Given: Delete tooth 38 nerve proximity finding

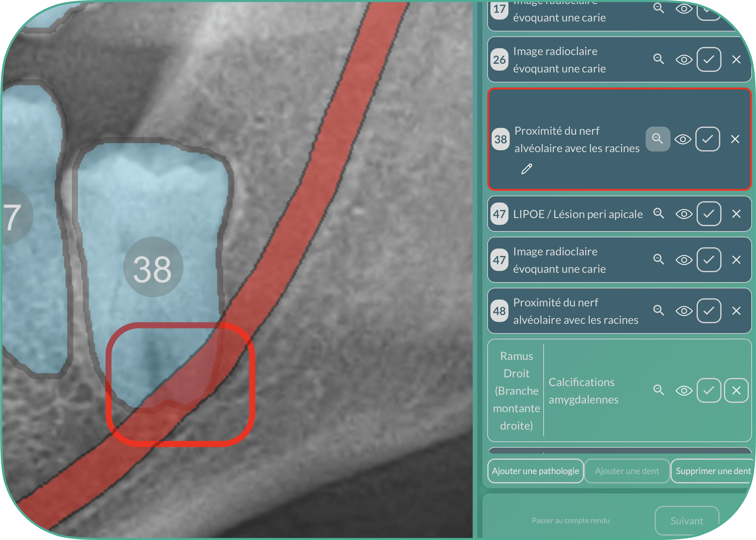Looking at the screenshot, I should pos(735,139).
